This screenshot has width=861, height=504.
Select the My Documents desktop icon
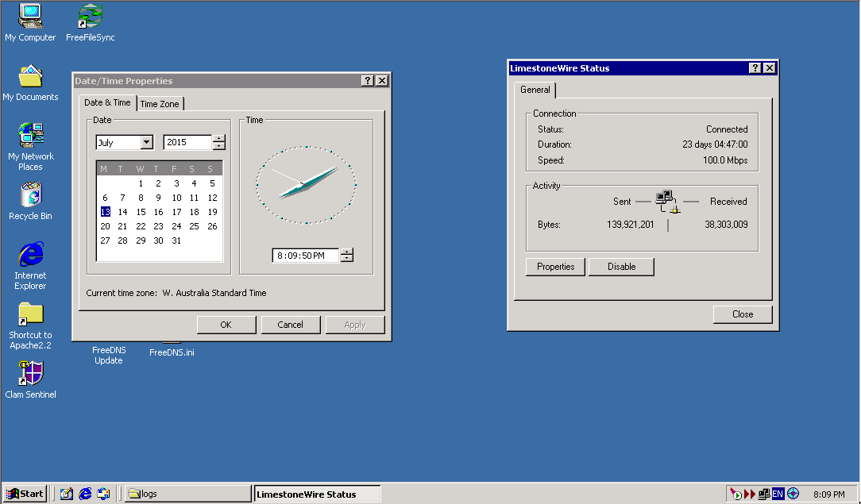30,83
